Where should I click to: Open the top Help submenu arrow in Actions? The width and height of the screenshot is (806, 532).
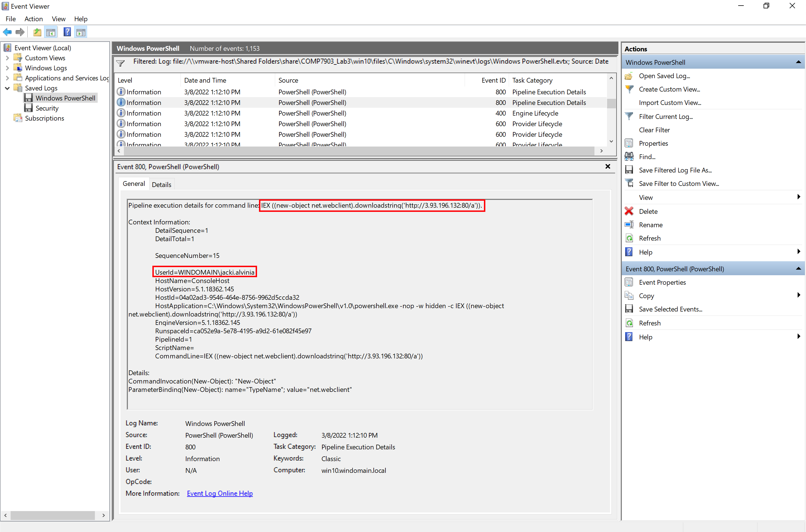click(x=798, y=251)
